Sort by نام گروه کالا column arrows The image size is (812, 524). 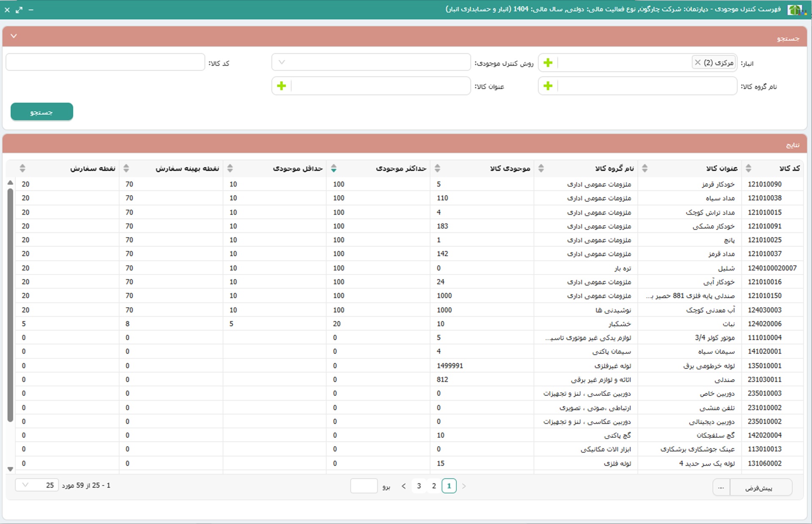[x=541, y=168]
